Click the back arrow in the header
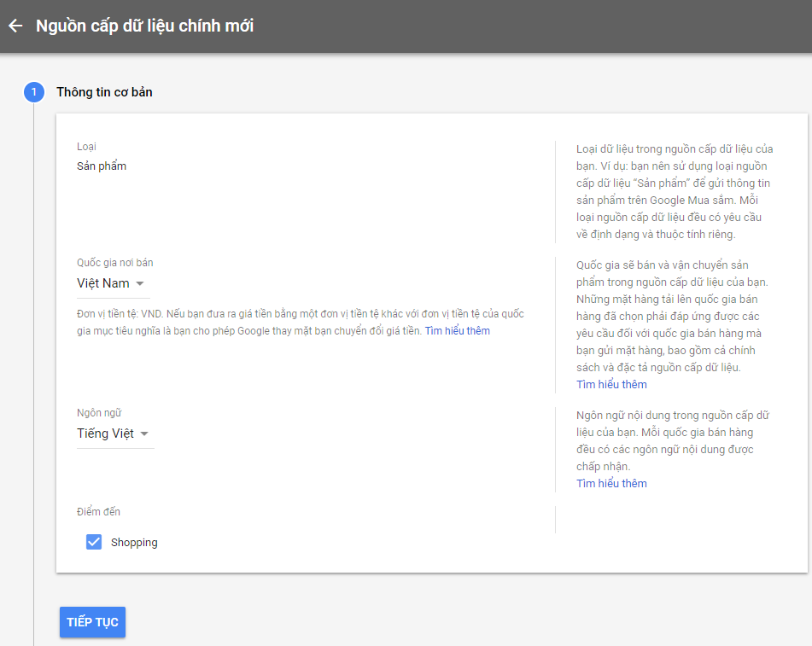 15,26
